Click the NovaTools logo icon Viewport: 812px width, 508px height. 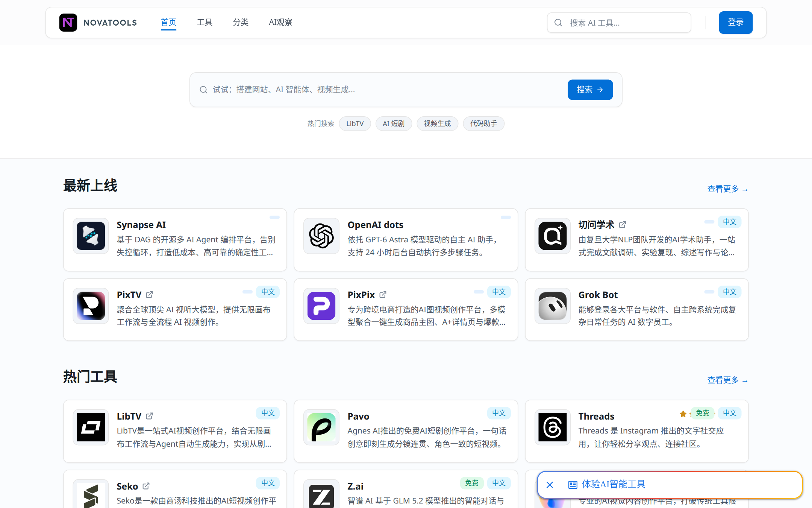click(x=68, y=23)
